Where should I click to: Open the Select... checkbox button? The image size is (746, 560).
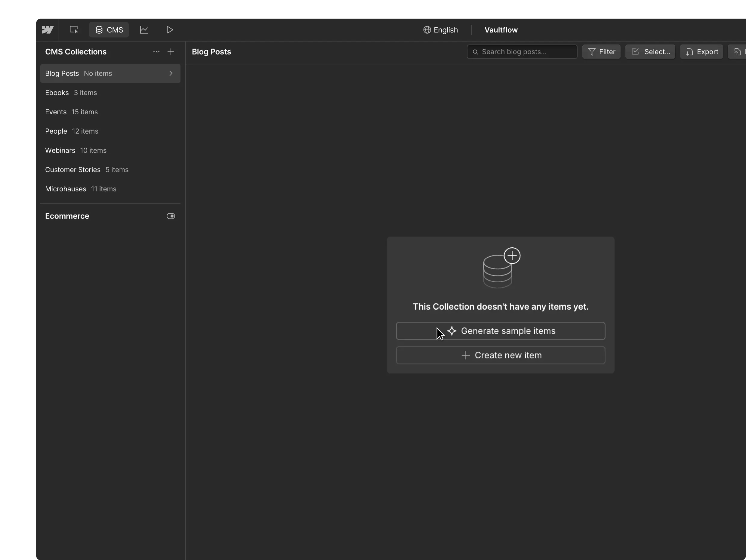click(x=650, y=52)
